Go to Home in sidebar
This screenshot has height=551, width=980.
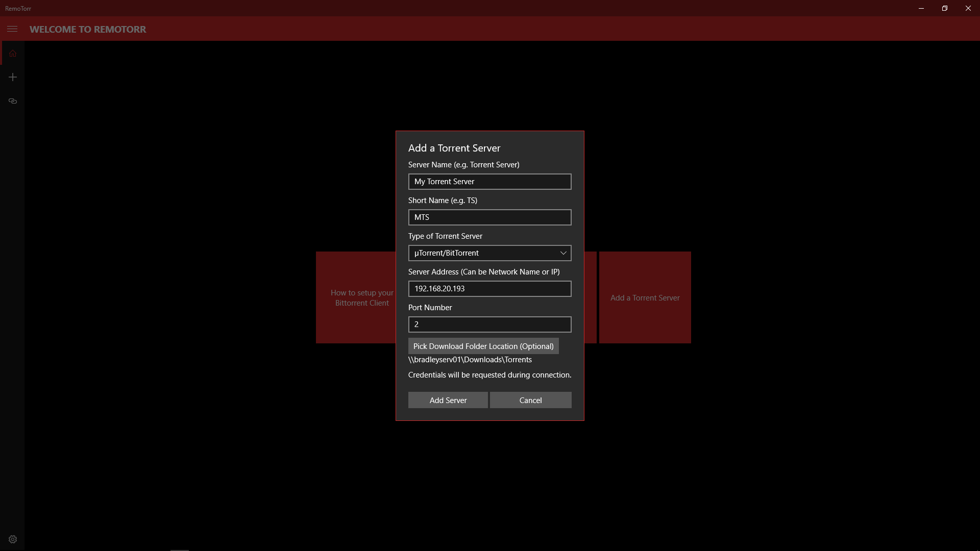click(13, 54)
